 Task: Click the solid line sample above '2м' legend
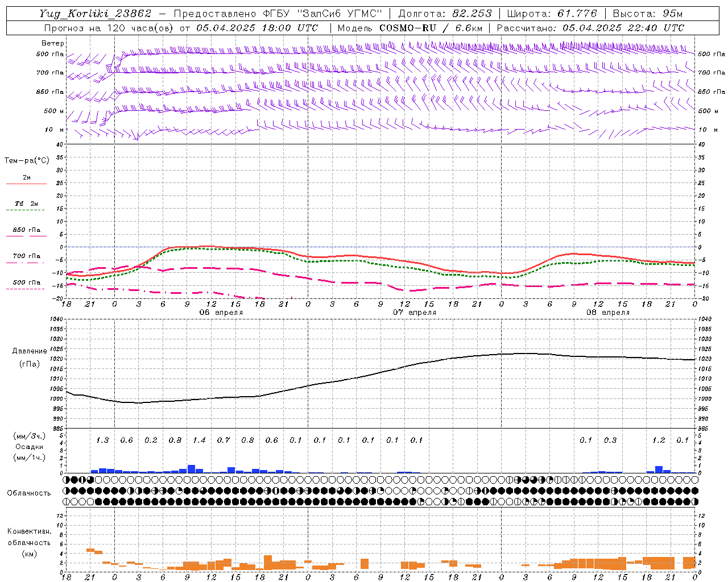coord(26,184)
